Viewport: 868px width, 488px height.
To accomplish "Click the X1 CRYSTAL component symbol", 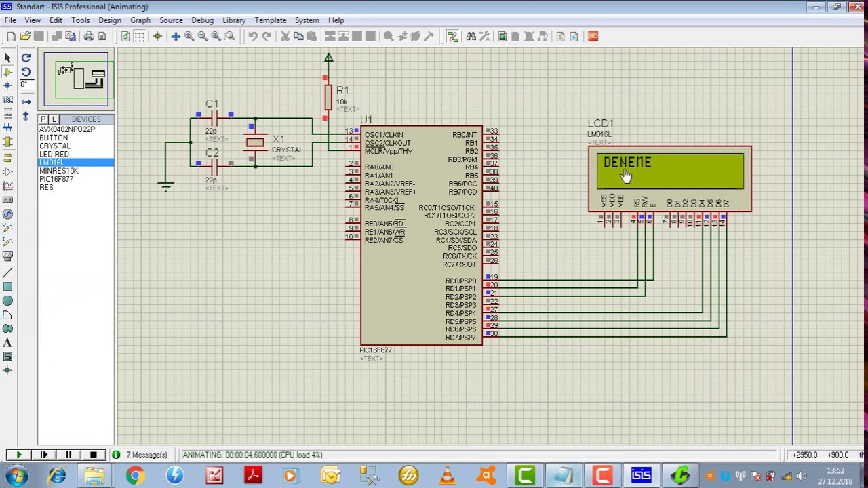I will (255, 142).
